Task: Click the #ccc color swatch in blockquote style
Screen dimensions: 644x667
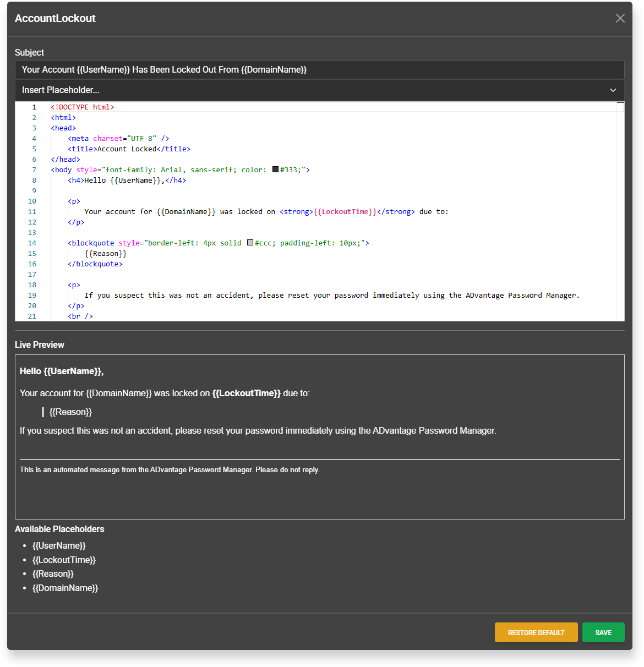Action: pyautogui.click(x=250, y=243)
